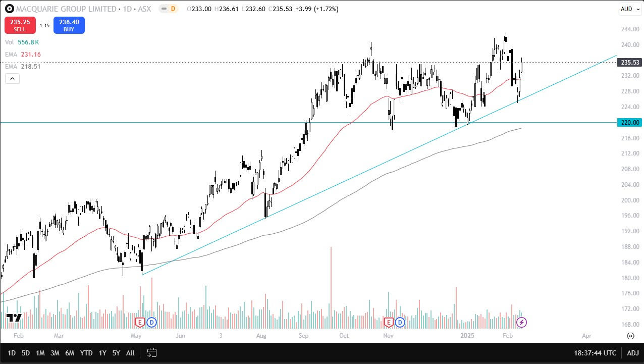This screenshot has height=364, width=644.
Task: Click the 244.00 price axis label
Action: point(629,29)
